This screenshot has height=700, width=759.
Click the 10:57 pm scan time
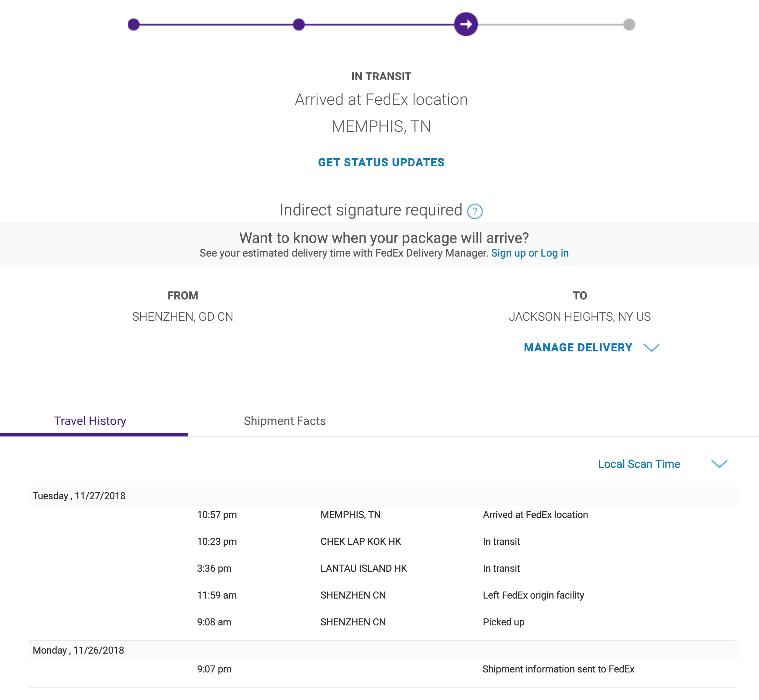(217, 515)
